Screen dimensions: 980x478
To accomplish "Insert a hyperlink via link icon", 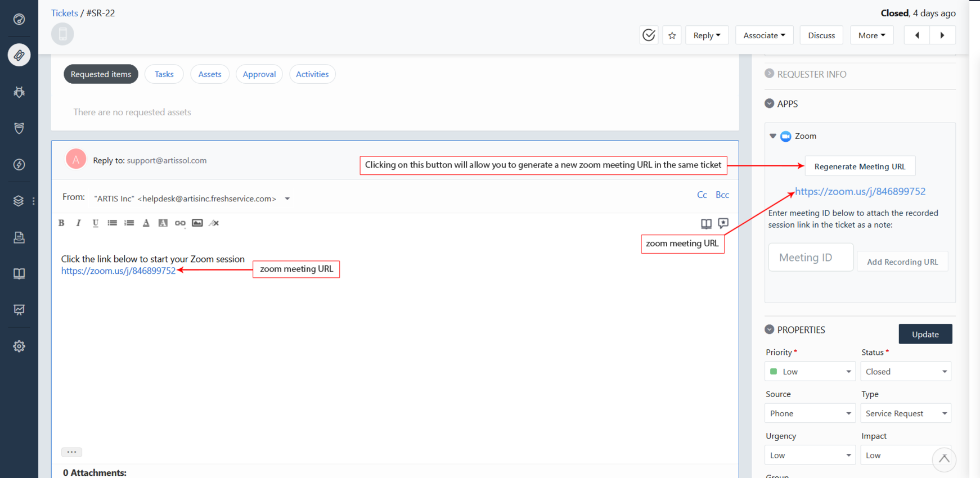I will [x=180, y=223].
